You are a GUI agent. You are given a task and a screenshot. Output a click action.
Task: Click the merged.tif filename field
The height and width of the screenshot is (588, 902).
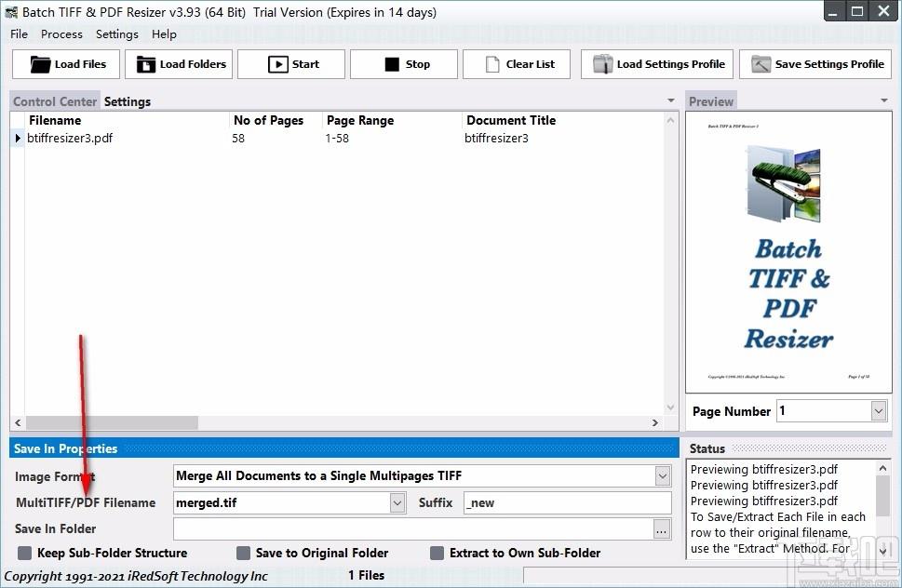click(x=282, y=503)
